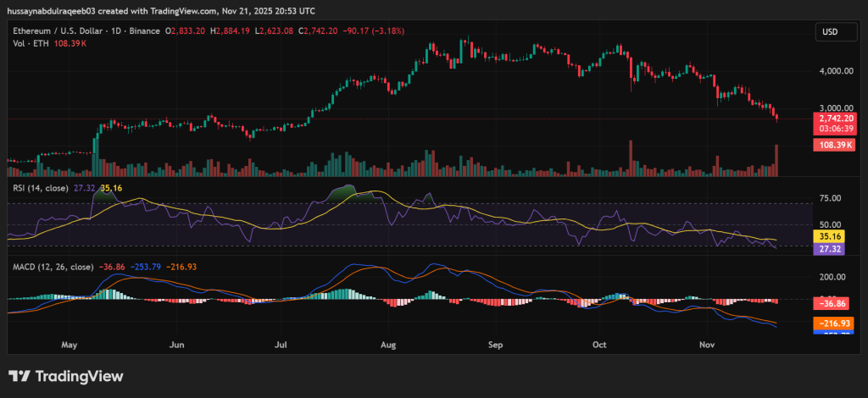Image resolution: width=868 pixels, height=398 pixels.
Task: Click the Oct marker on time axis
Action: point(600,345)
